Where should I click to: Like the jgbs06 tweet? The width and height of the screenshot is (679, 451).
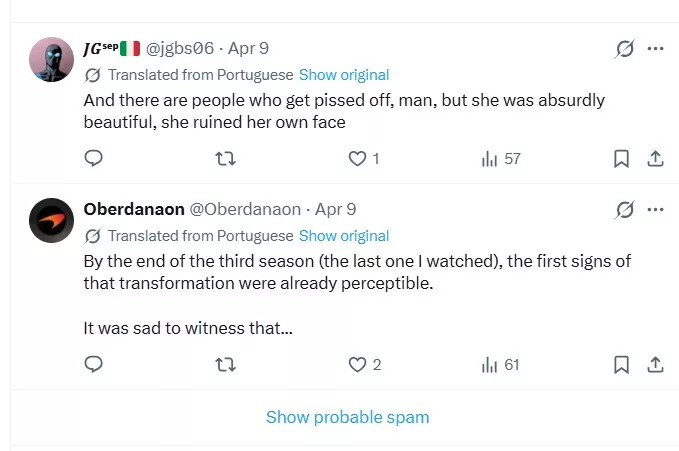tap(357, 158)
